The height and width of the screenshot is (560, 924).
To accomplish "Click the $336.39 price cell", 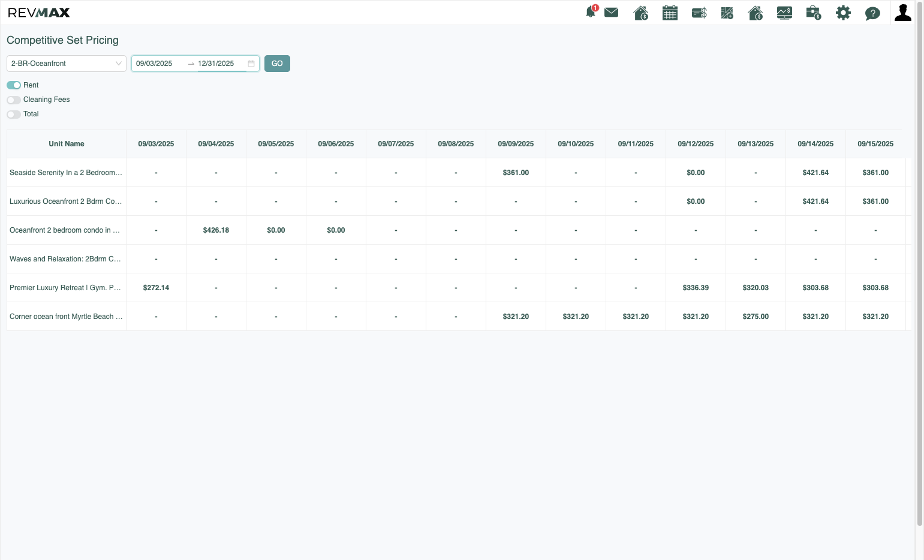I will click(x=696, y=288).
